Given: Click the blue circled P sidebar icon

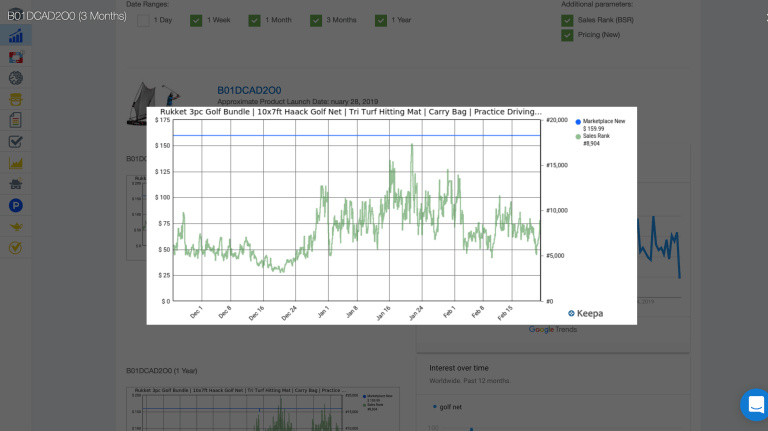Looking at the screenshot, I should 16,206.
